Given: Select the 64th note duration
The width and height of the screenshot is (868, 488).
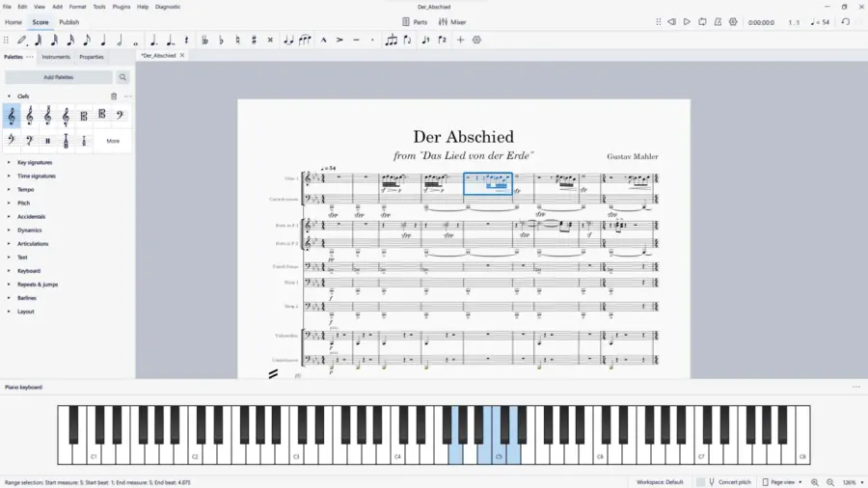Looking at the screenshot, I should point(39,40).
